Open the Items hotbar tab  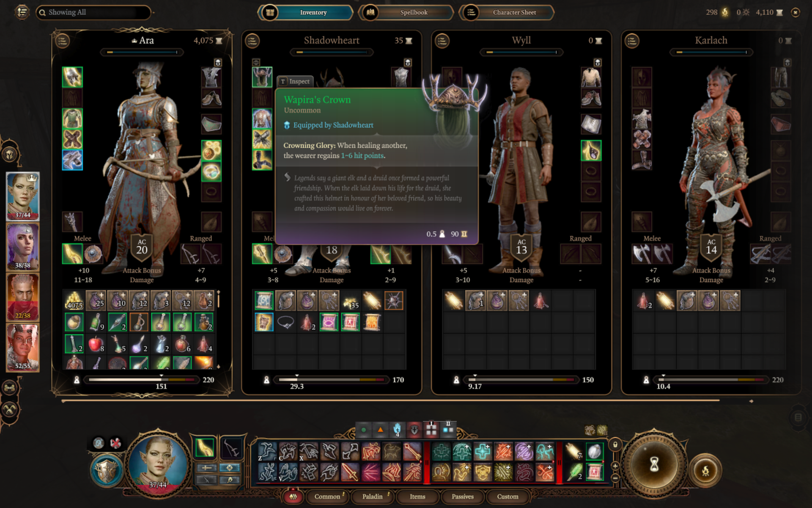click(417, 497)
